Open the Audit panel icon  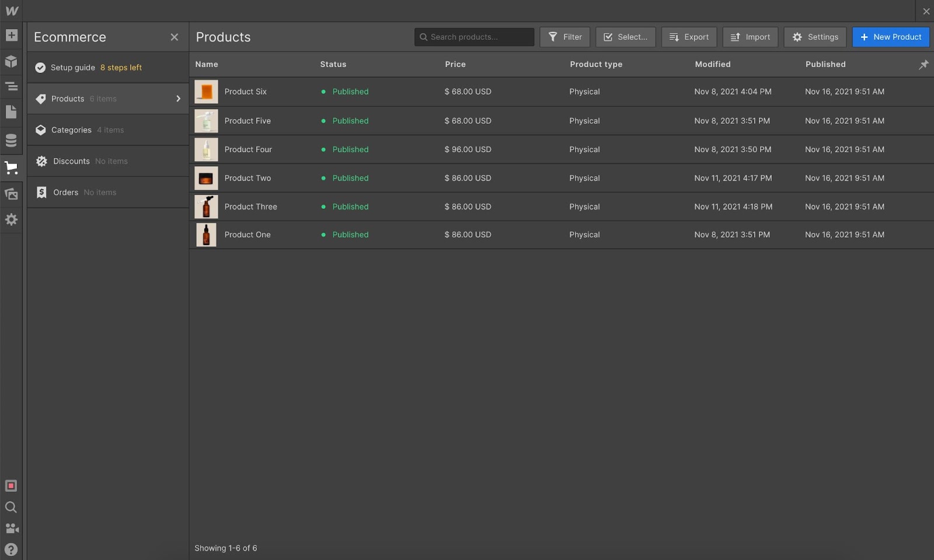tap(11, 486)
